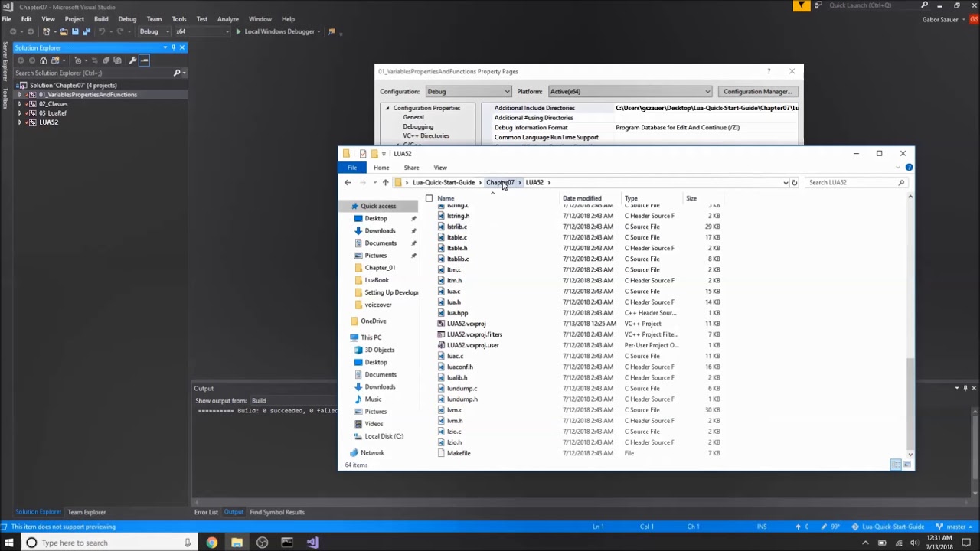Click the Save icon in Visual Studio toolbar
Screen dimensions: 980x551
(x=75, y=31)
